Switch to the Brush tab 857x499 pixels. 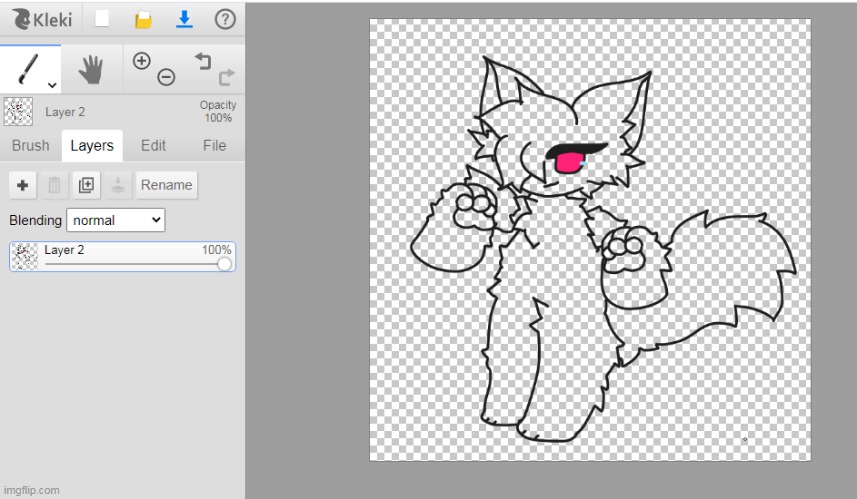tap(31, 145)
